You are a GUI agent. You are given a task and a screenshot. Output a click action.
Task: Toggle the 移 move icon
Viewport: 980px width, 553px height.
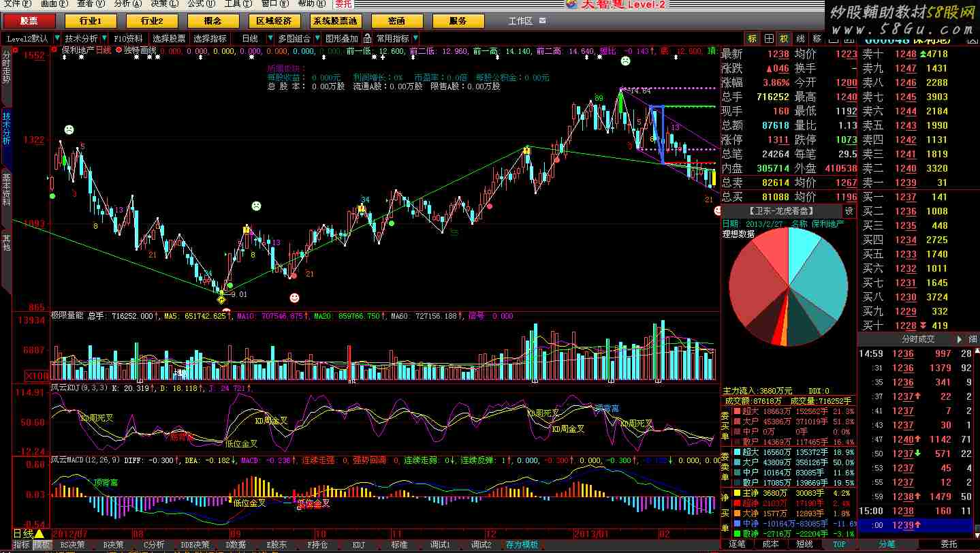tap(817, 39)
